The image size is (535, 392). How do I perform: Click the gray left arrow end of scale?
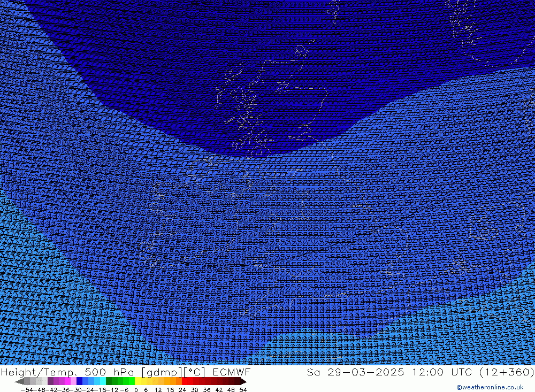coord(19,382)
